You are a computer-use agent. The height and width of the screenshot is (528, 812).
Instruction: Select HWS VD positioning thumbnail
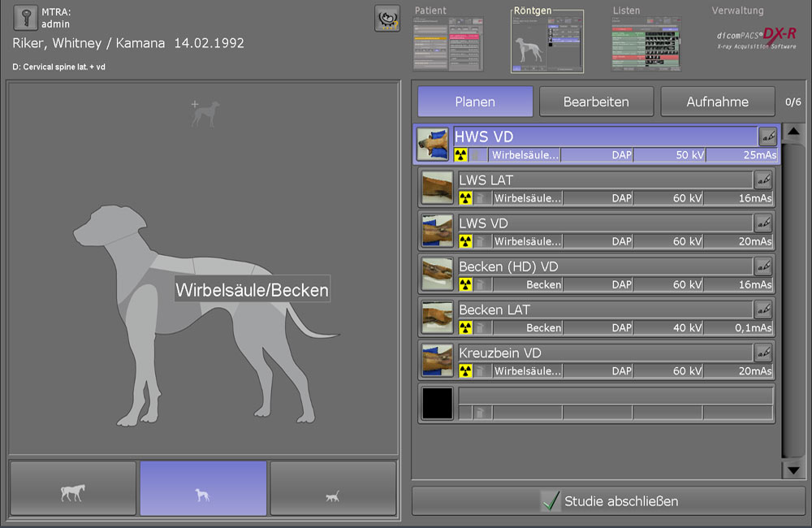(x=433, y=144)
